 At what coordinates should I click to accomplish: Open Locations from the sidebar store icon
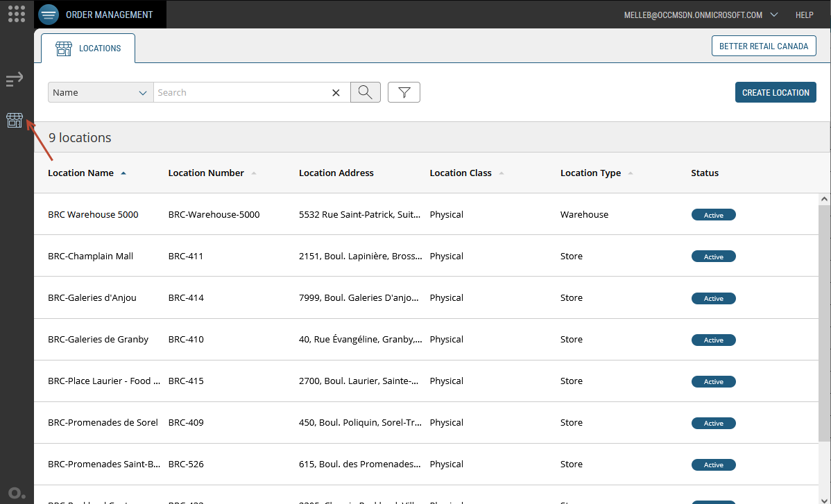[15, 120]
